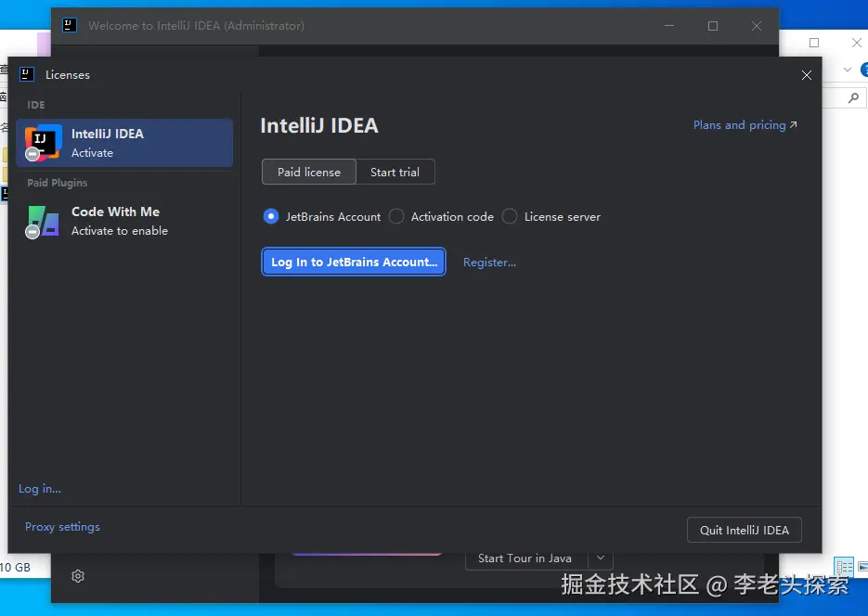Maximize the background Explorer window
The height and width of the screenshot is (616, 868).
click(x=814, y=43)
